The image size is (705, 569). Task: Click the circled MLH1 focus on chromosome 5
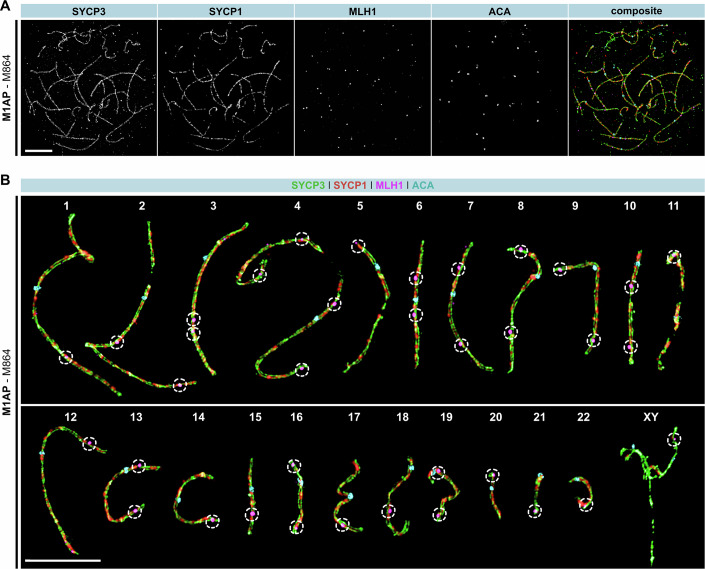pyautogui.click(x=358, y=246)
